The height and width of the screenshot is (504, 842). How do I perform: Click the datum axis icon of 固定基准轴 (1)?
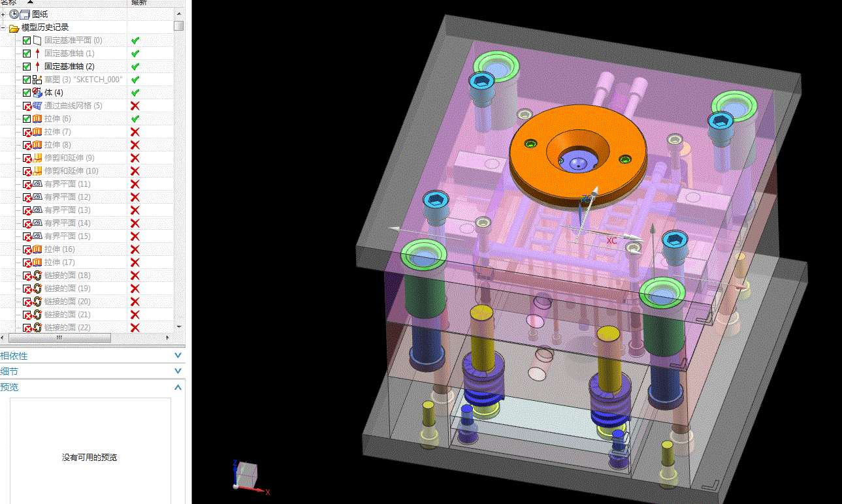pyautogui.click(x=37, y=54)
